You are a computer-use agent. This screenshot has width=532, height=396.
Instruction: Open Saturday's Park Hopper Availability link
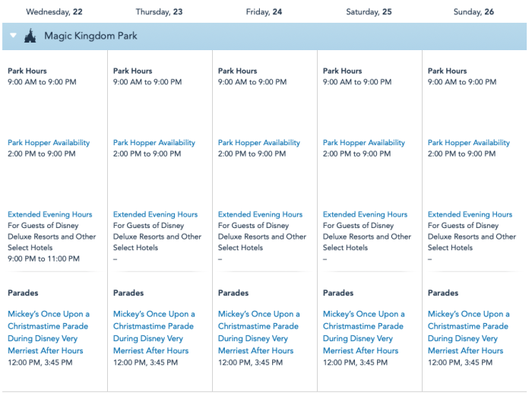(364, 142)
